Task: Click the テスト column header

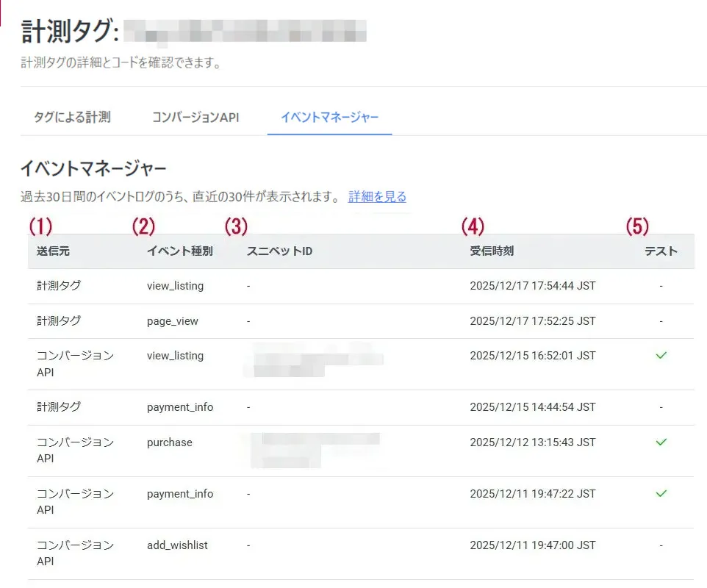Action: pyautogui.click(x=661, y=251)
